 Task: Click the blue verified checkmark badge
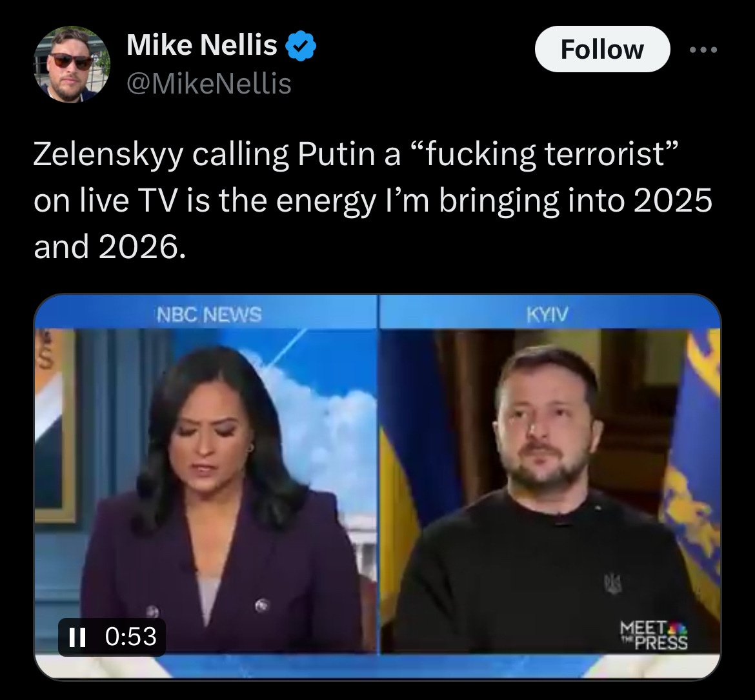pos(301,46)
